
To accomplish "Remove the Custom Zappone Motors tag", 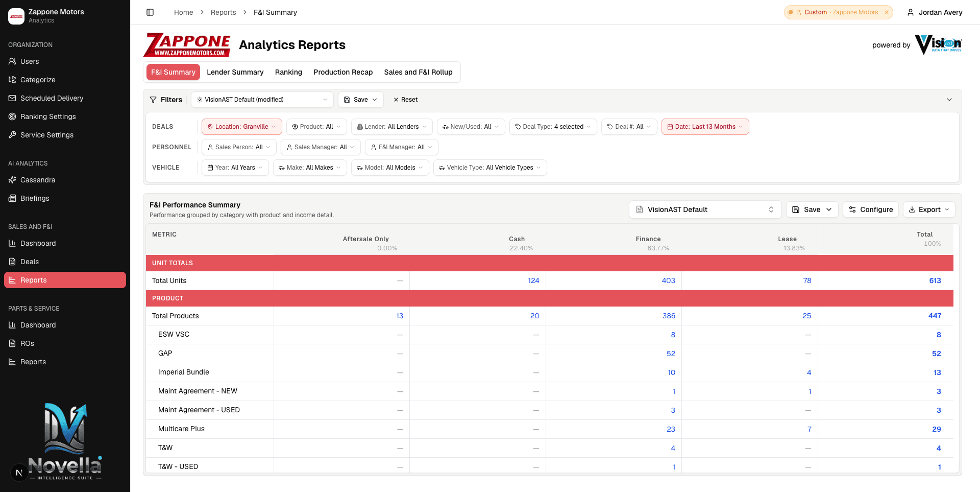I will click(887, 12).
